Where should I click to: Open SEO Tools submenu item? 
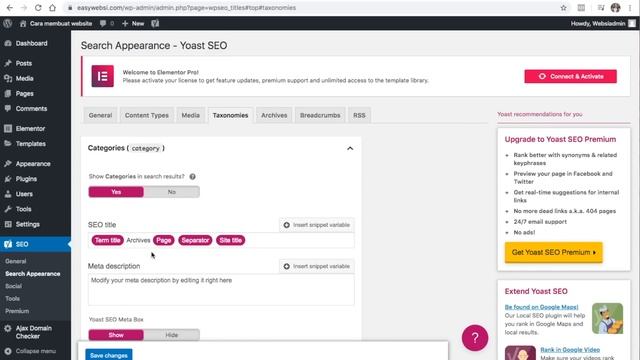click(x=12, y=298)
